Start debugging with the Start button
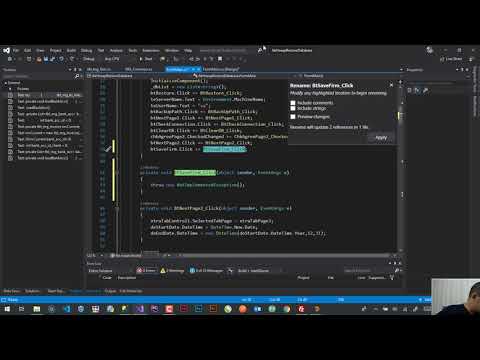The height and width of the screenshot is (360, 480). [x=146, y=59]
